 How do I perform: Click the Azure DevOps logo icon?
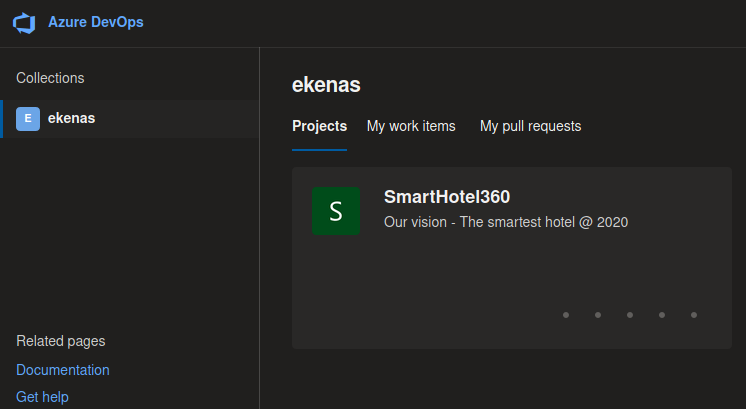point(24,23)
